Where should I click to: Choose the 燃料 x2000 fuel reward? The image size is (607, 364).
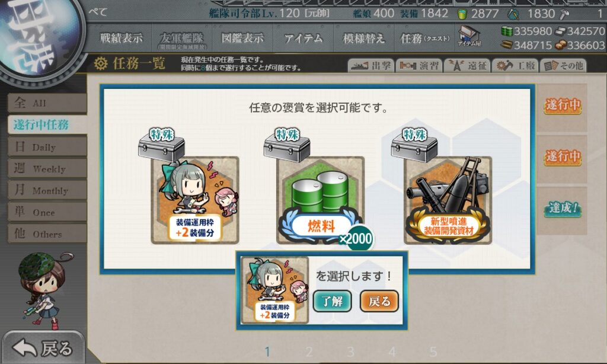[321, 200]
